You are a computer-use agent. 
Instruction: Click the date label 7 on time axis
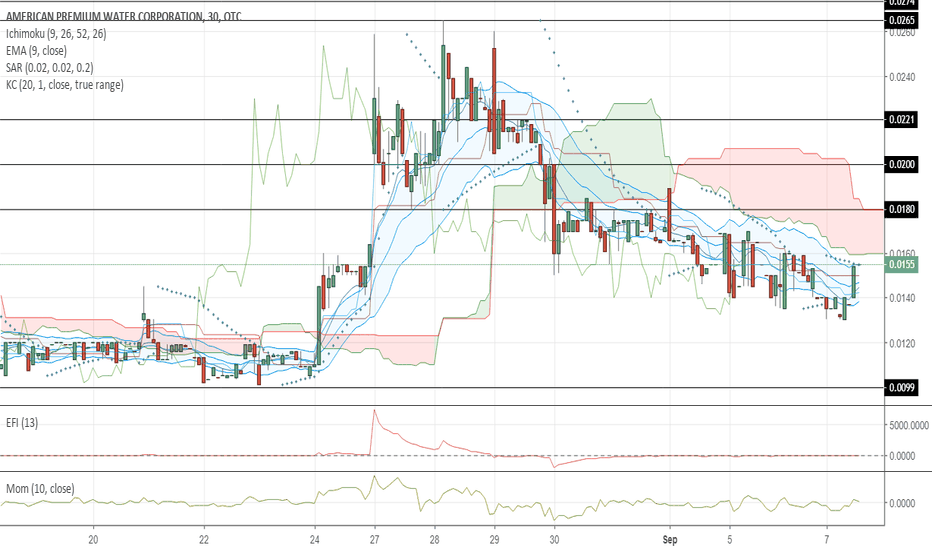pos(827,540)
